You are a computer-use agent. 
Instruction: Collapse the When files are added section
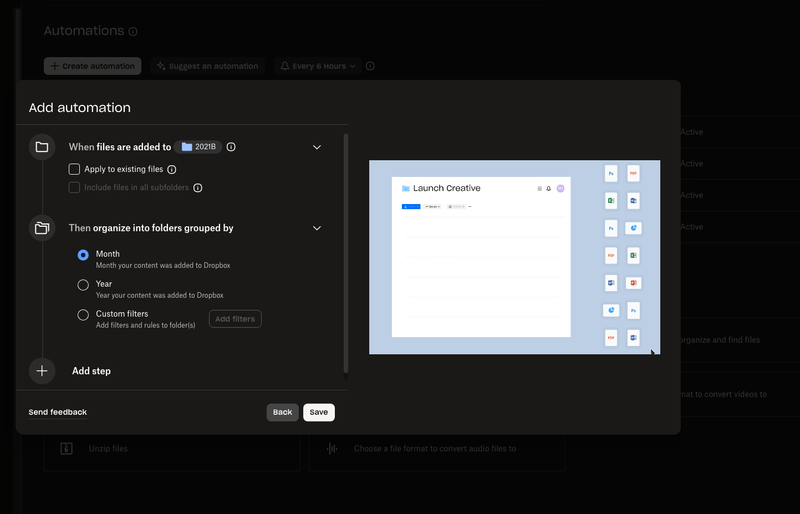(317, 147)
